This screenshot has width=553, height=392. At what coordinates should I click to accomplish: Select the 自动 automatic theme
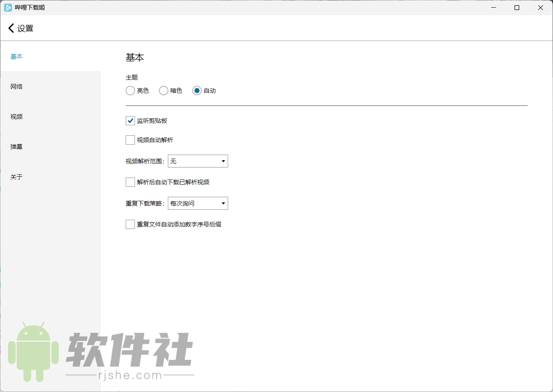(x=197, y=90)
